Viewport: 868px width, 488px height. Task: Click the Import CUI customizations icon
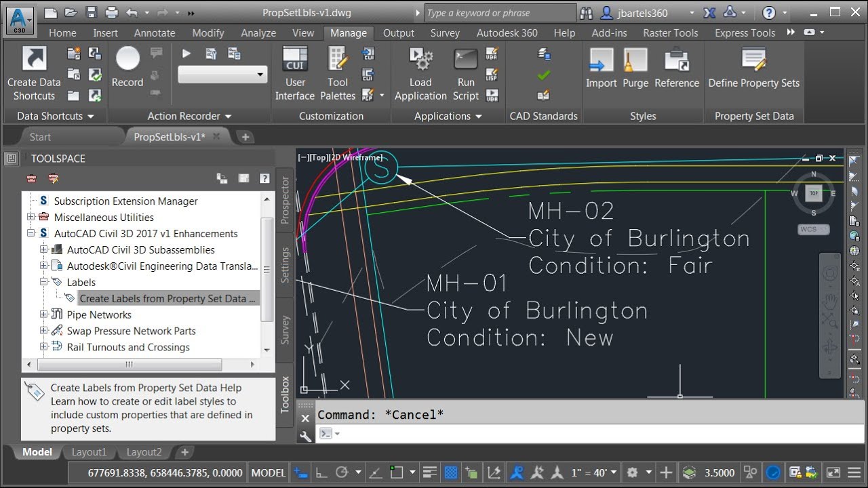368,54
